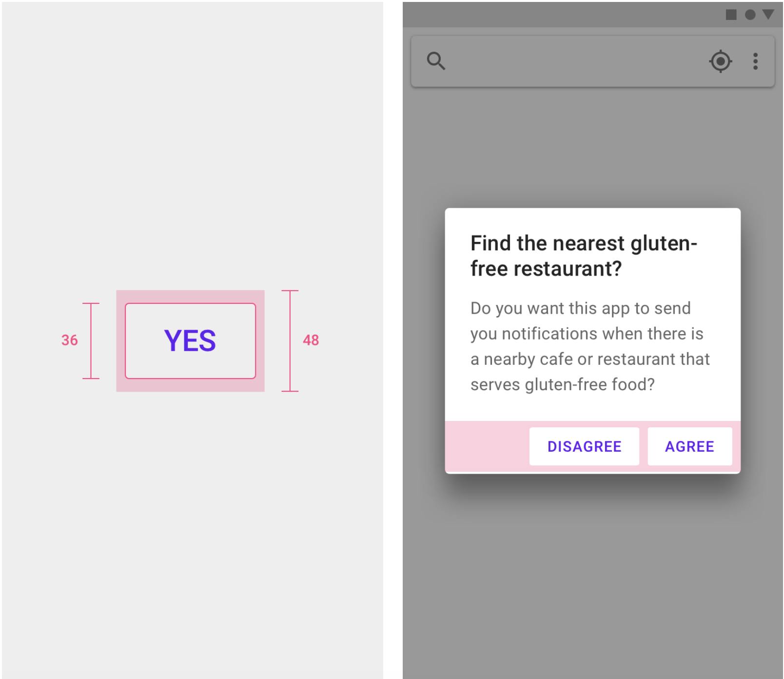Dismiss dialog by clicking scrim below it
This screenshot has height=679, width=784.
pos(592,576)
